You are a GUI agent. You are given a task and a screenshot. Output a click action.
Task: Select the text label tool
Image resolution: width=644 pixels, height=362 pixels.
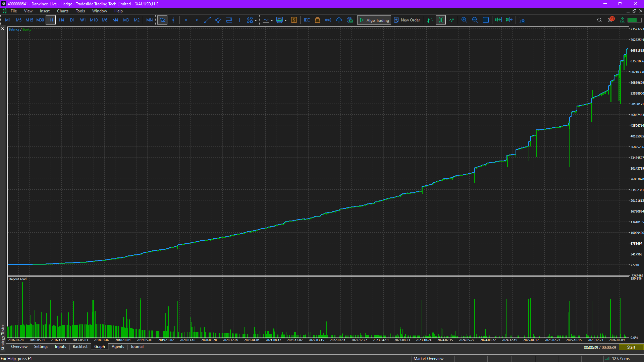click(x=239, y=20)
